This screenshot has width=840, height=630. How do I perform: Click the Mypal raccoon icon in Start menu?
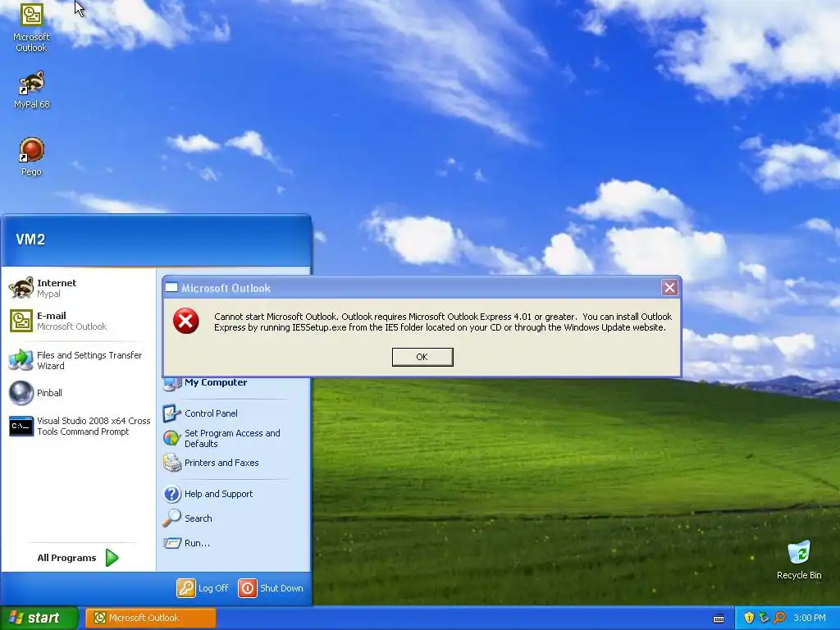pyautogui.click(x=21, y=288)
